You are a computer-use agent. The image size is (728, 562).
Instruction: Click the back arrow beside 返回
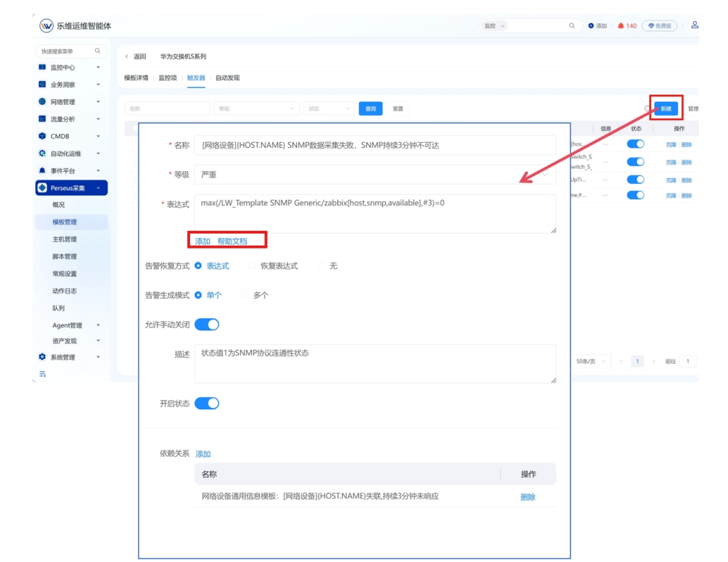tap(127, 57)
